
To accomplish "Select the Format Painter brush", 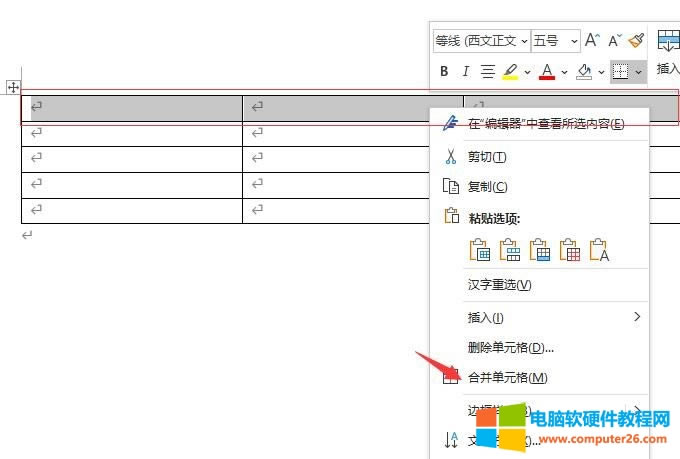I will [x=637, y=41].
